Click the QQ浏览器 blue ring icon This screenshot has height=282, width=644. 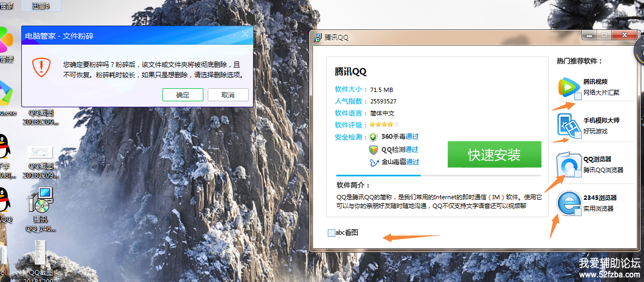568,165
